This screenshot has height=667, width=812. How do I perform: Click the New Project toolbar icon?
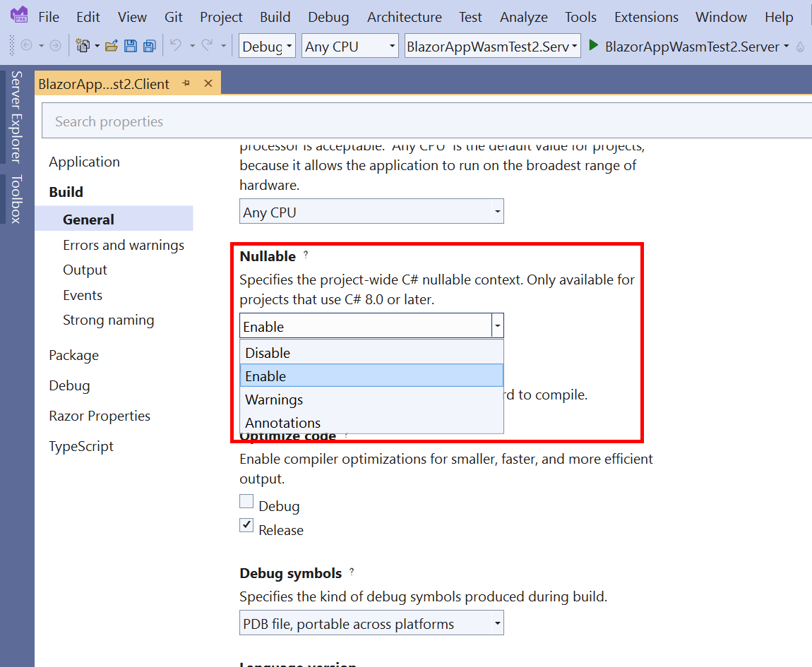tap(83, 46)
